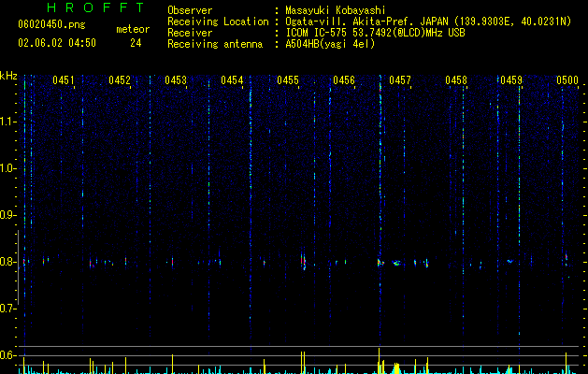Click the 0455 time marker
This screenshot has width=588, height=374.
[x=288, y=79]
